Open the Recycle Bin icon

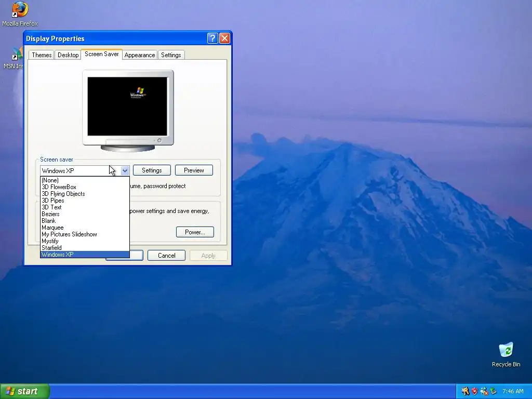(x=506, y=354)
